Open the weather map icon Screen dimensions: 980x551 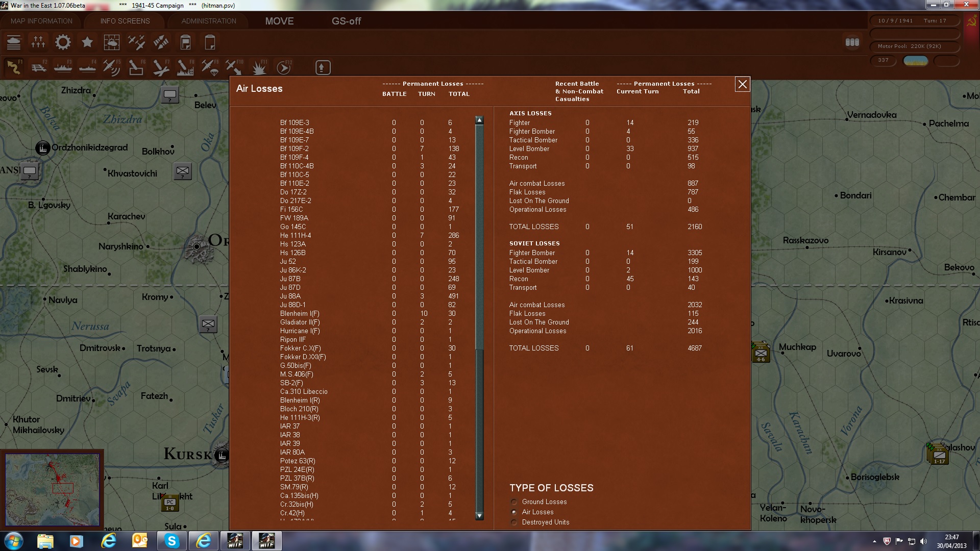point(111,42)
